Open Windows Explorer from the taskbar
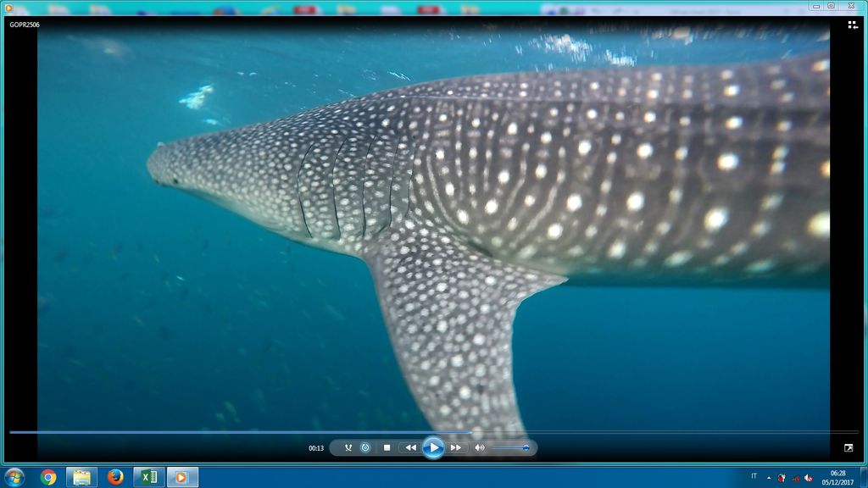 coord(81,477)
